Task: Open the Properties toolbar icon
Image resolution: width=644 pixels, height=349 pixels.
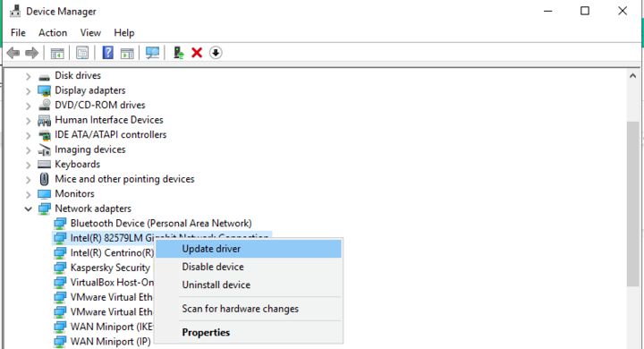Action: [x=82, y=53]
